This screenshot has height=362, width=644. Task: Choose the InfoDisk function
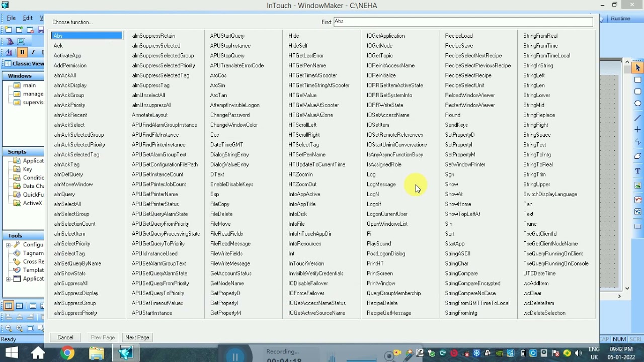pyautogui.click(x=298, y=214)
